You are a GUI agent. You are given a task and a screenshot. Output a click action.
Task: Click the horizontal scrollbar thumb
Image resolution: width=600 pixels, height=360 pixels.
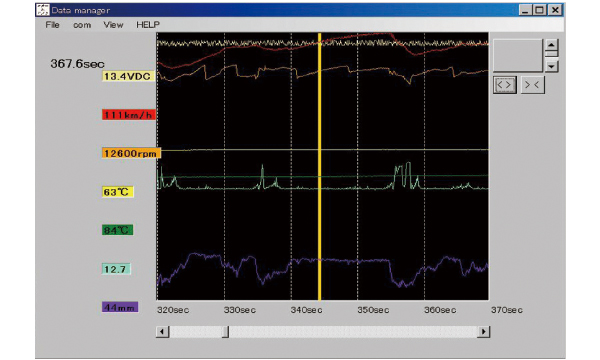225,331
